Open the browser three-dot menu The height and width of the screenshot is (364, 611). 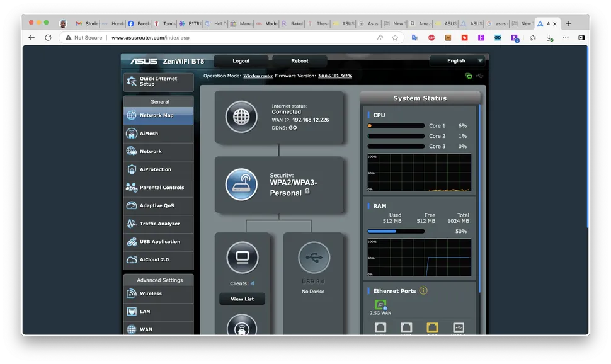tap(566, 37)
